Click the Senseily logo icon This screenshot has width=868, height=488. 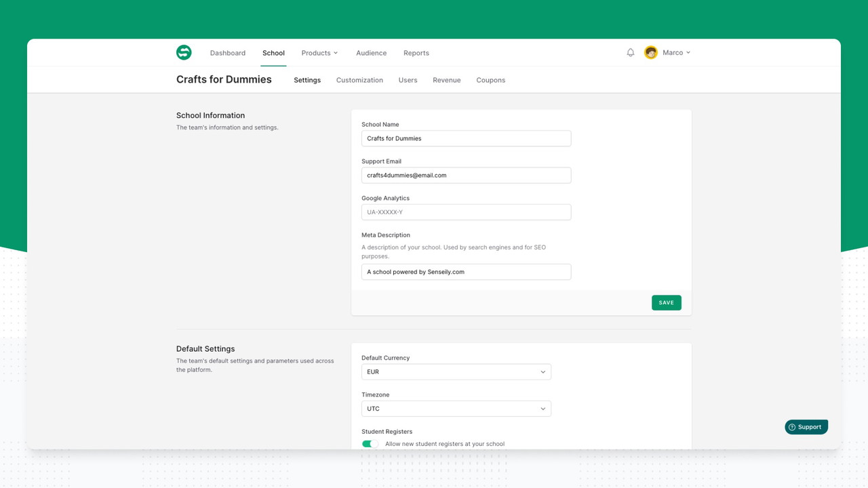point(184,52)
